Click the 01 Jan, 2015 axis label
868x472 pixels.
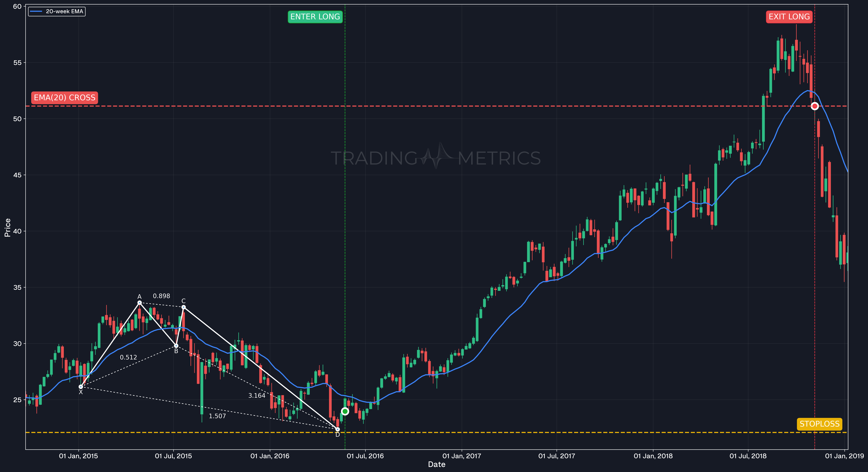78,456
